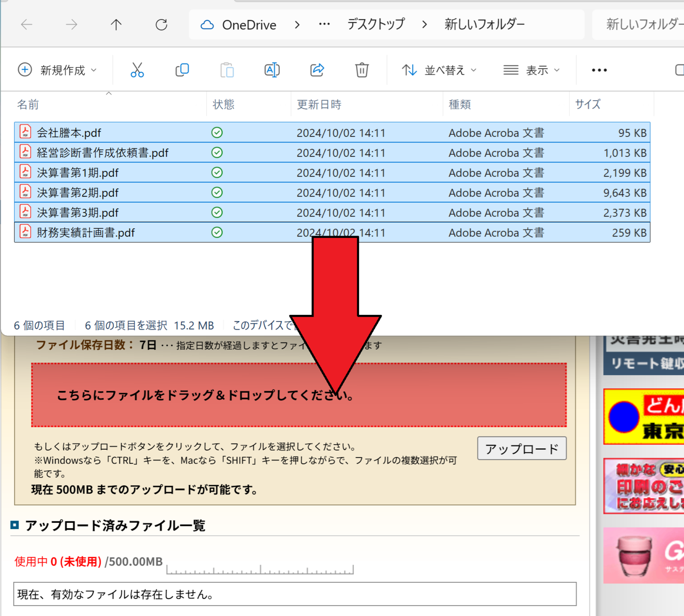Open the 表示 view dropdown
The height and width of the screenshot is (616, 684).
[x=532, y=70]
